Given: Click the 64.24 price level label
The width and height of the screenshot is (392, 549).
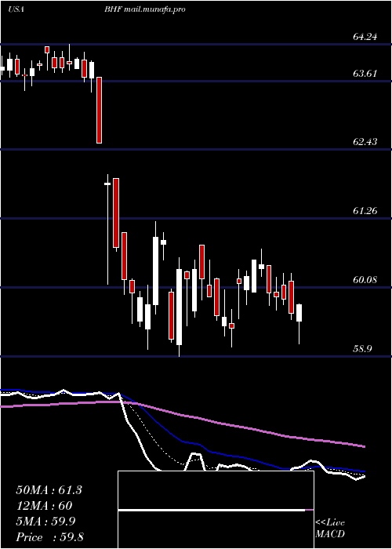Looking at the screenshot, I should (x=365, y=37).
